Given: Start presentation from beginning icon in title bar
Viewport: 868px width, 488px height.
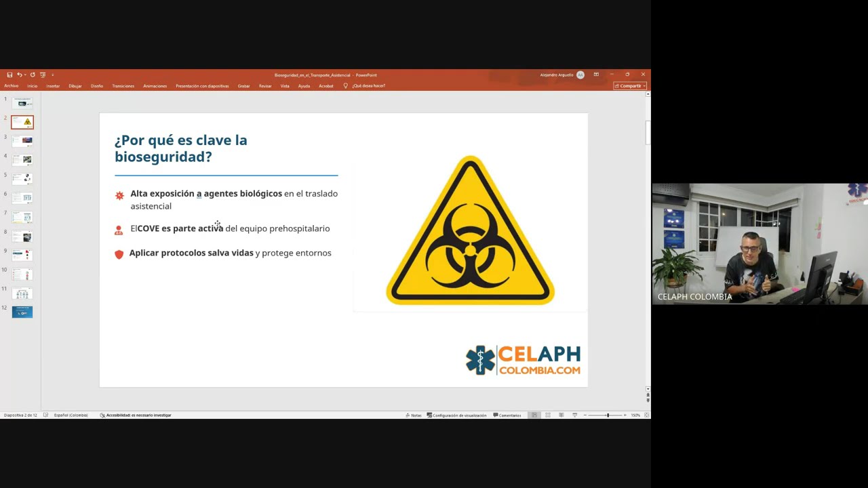Looking at the screenshot, I should [x=43, y=75].
